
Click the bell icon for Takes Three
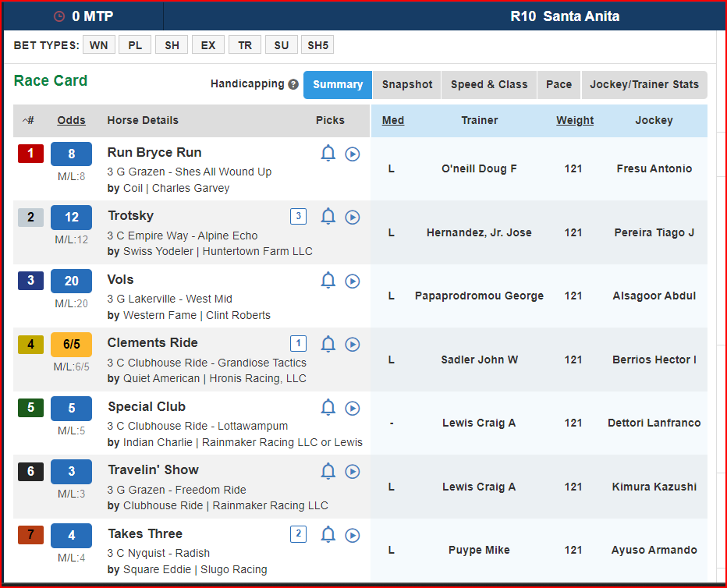(x=328, y=535)
